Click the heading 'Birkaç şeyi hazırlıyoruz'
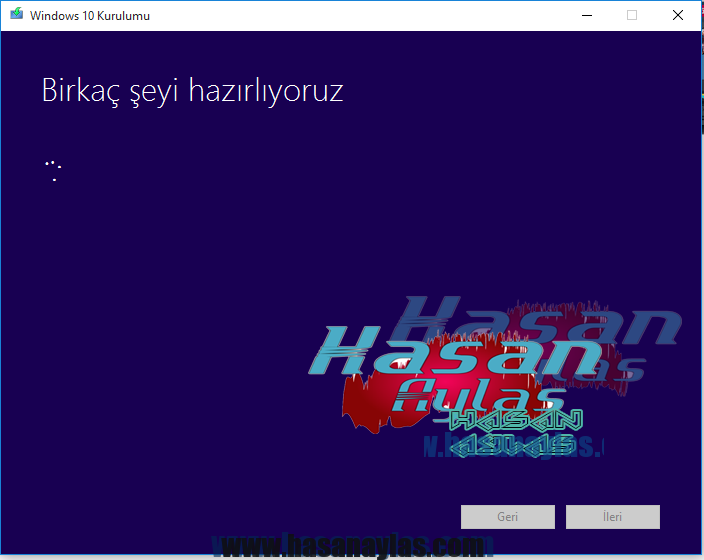Image resolution: width=704 pixels, height=560 pixels. click(x=193, y=92)
